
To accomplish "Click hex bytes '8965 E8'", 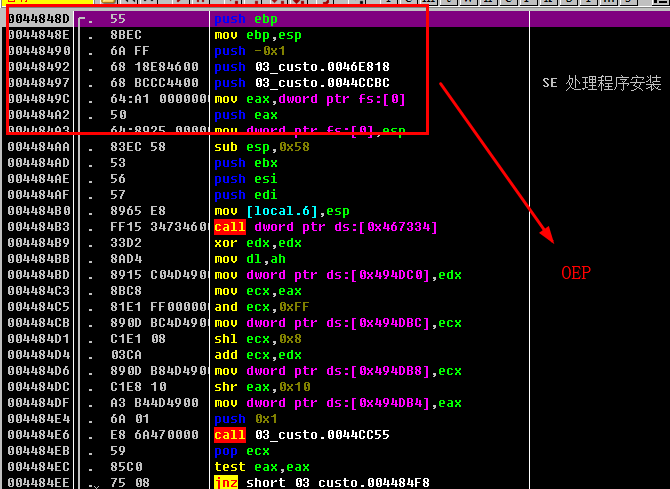I will point(138,211).
